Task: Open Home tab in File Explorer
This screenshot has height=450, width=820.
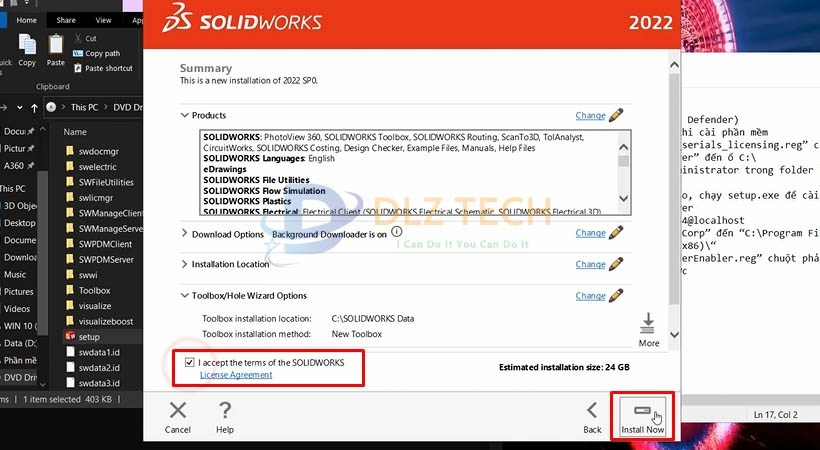Action: [x=27, y=20]
